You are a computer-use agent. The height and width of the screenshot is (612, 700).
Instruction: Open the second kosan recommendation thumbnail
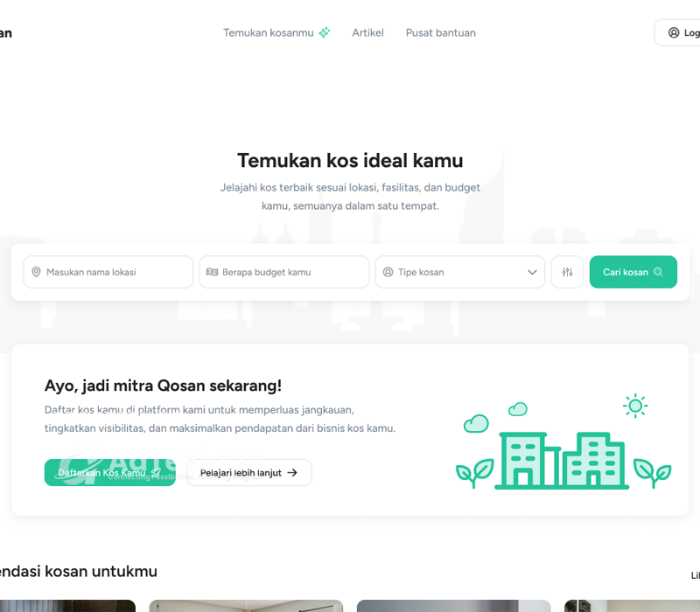pos(246,606)
